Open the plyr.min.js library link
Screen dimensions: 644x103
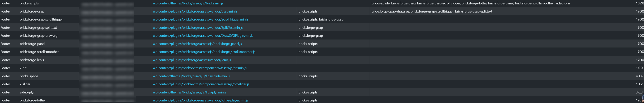click(x=190, y=92)
